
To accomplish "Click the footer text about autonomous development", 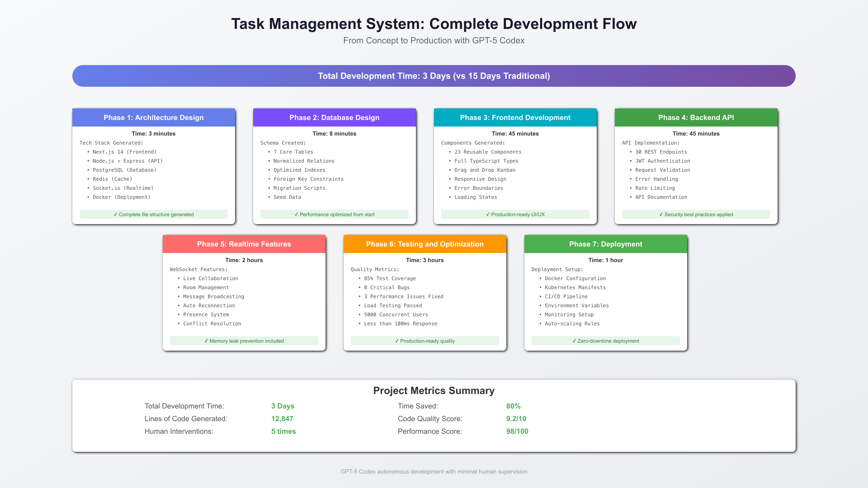I will pos(434,472).
